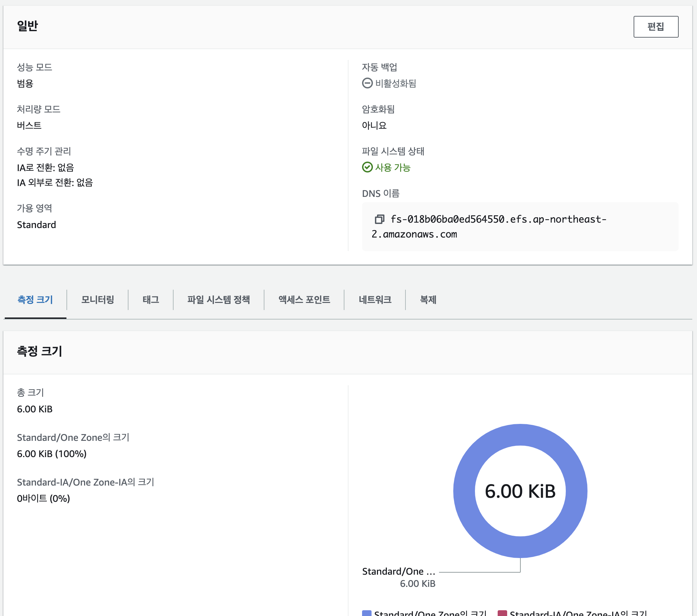Open the 네트워크 tab

coord(375,300)
